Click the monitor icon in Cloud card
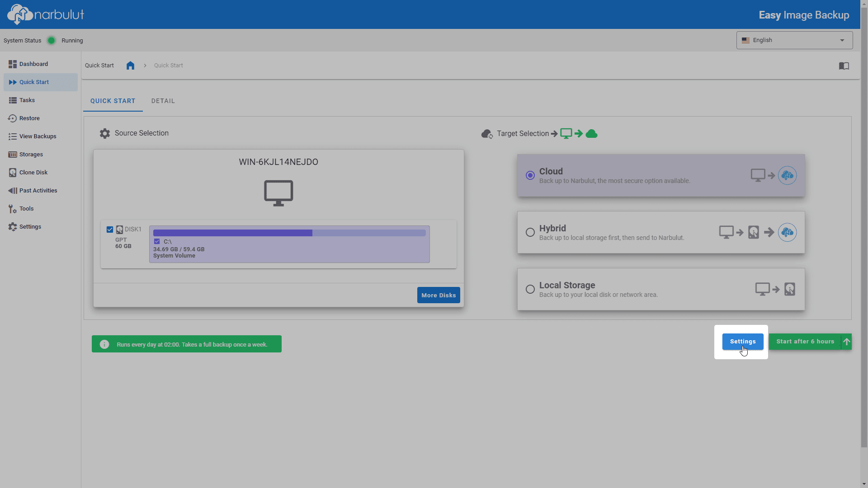868x488 pixels. 758,175
